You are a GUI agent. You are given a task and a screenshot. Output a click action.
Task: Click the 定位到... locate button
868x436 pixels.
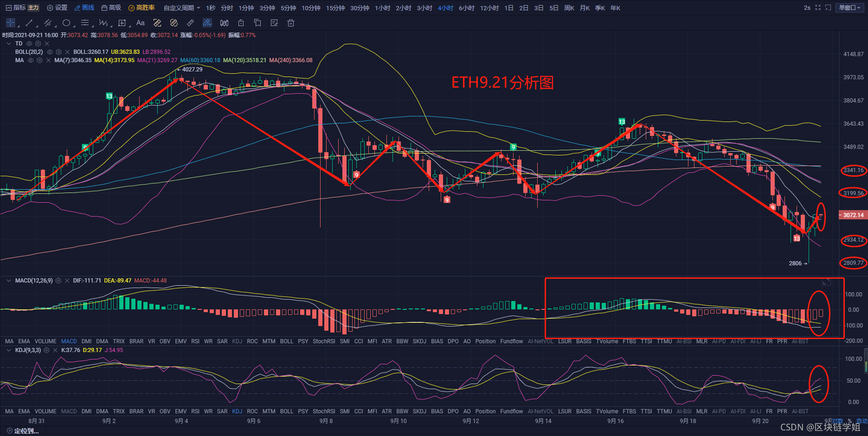click(23, 431)
